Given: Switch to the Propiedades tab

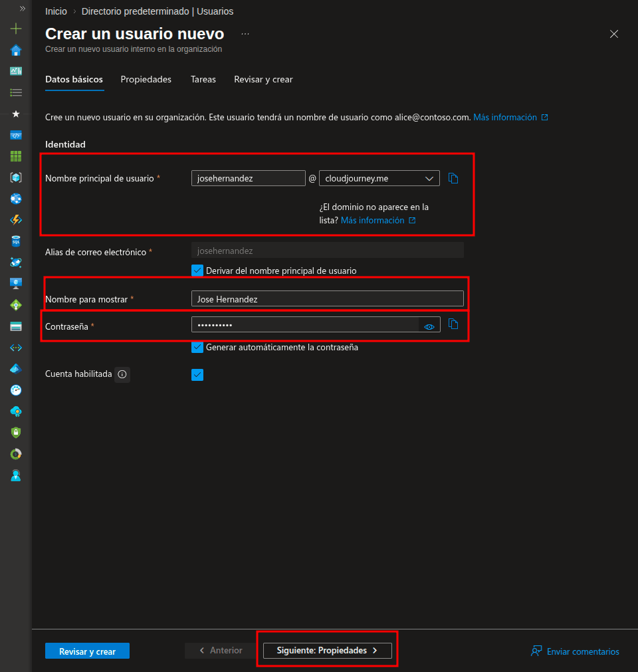Looking at the screenshot, I should [x=146, y=79].
